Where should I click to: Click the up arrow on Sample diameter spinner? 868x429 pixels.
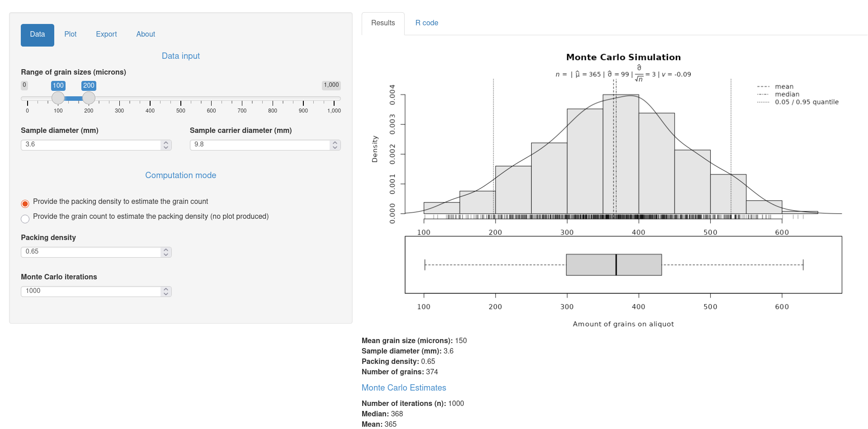click(x=166, y=142)
